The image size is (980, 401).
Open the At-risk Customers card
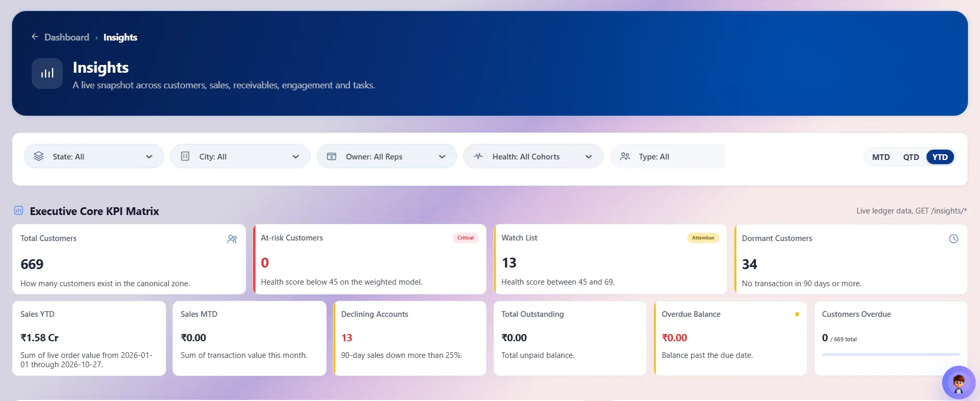click(x=370, y=259)
